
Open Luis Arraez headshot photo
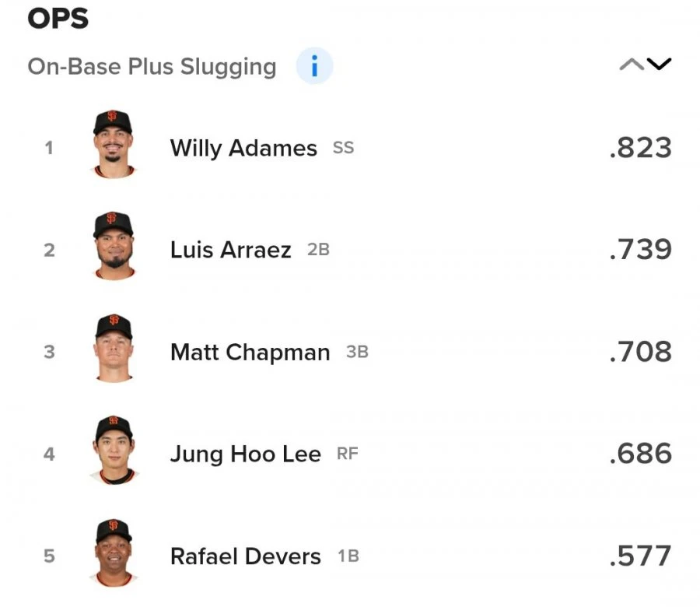coord(114,246)
